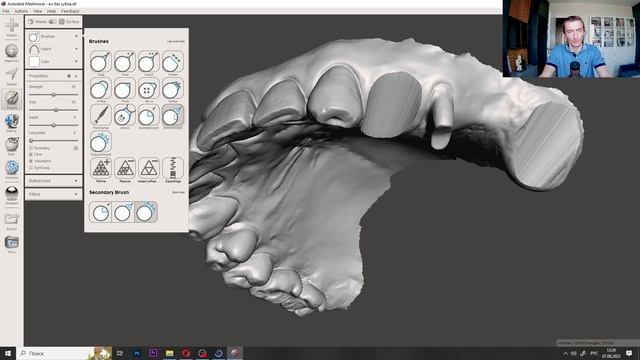This screenshot has width=640, height=360.
Task: Adjust the Lazyness slider handle
Action: [31, 140]
